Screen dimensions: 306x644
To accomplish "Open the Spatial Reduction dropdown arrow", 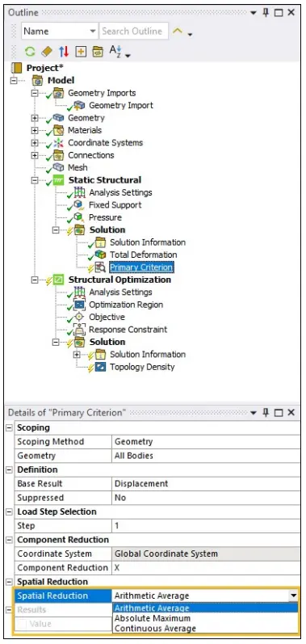I will coord(293,596).
